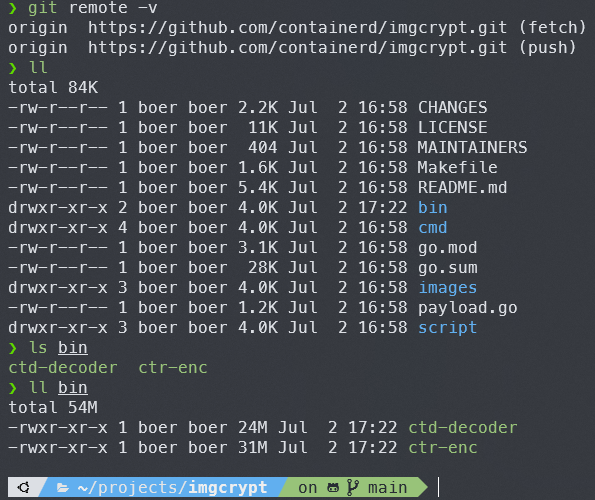Click the prompt arrow before 'ls bin'

[13, 348]
